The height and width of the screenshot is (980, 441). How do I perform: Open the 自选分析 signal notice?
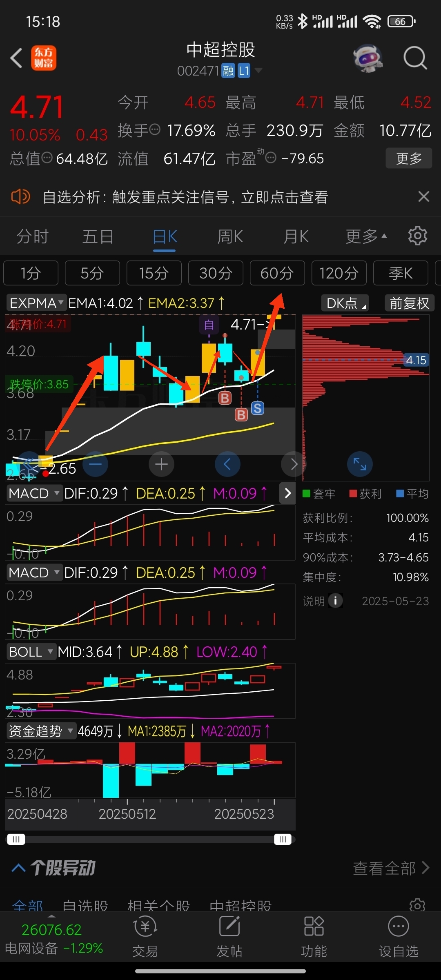coord(185,197)
